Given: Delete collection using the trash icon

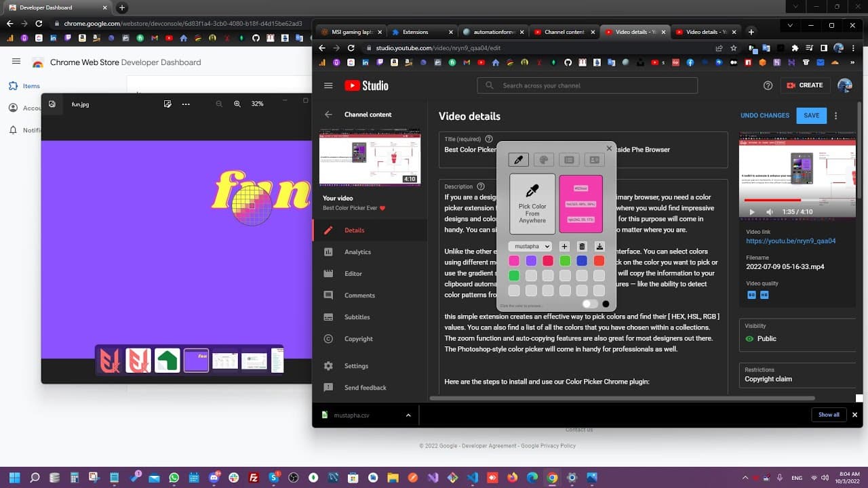Looking at the screenshot, I should [582, 247].
